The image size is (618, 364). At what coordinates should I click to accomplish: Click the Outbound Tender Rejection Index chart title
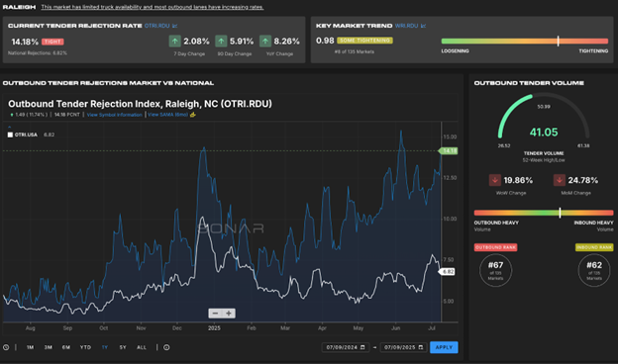pos(140,104)
